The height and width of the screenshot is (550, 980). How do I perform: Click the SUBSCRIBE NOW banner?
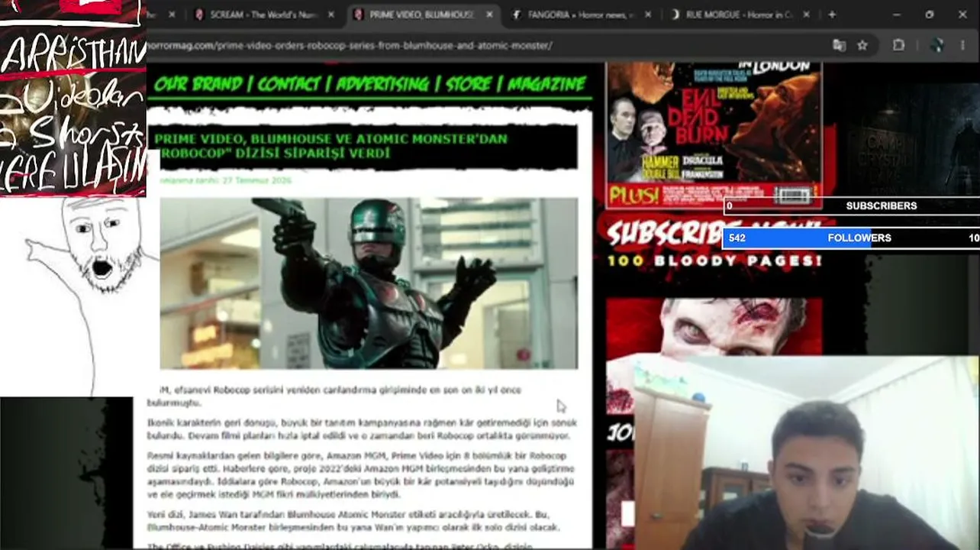click(x=714, y=243)
